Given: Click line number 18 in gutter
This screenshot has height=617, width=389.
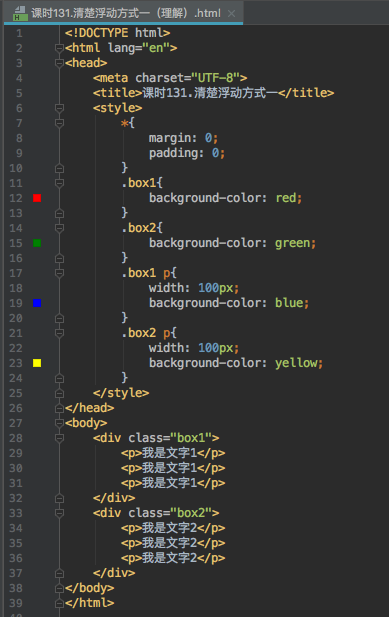Looking at the screenshot, I should click(x=16, y=288).
